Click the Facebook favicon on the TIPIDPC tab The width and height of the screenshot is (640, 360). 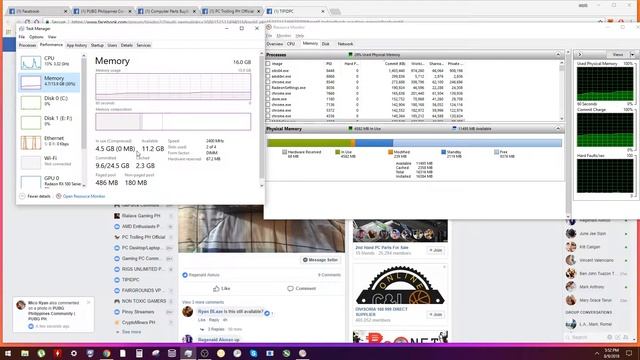[x=269, y=11]
